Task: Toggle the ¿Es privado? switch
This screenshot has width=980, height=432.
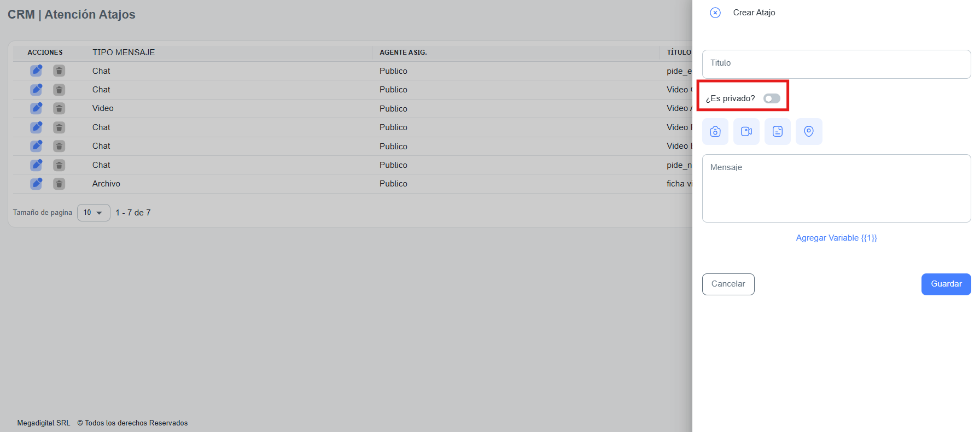Action: [x=772, y=98]
